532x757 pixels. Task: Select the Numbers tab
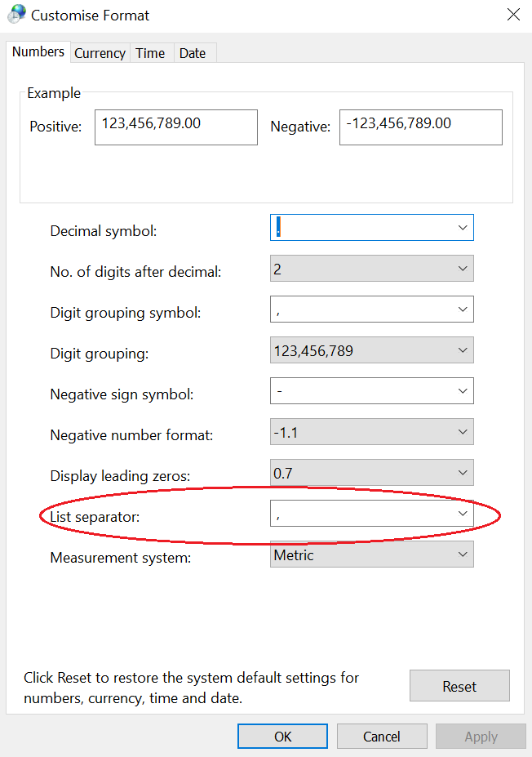click(x=38, y=51)
